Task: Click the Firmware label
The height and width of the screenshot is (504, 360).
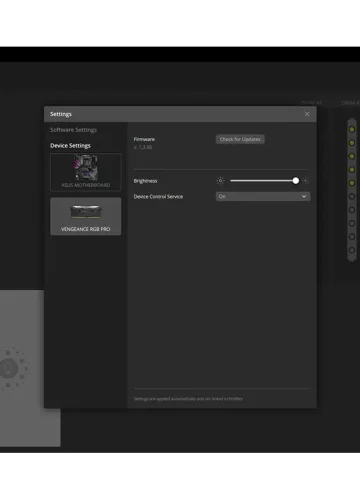Action: [x=144, y=139]
